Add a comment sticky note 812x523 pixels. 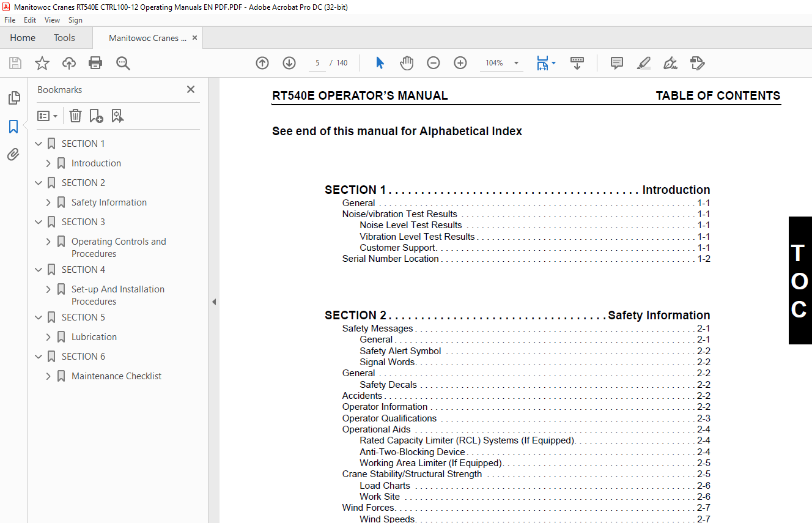click(617, 63)
